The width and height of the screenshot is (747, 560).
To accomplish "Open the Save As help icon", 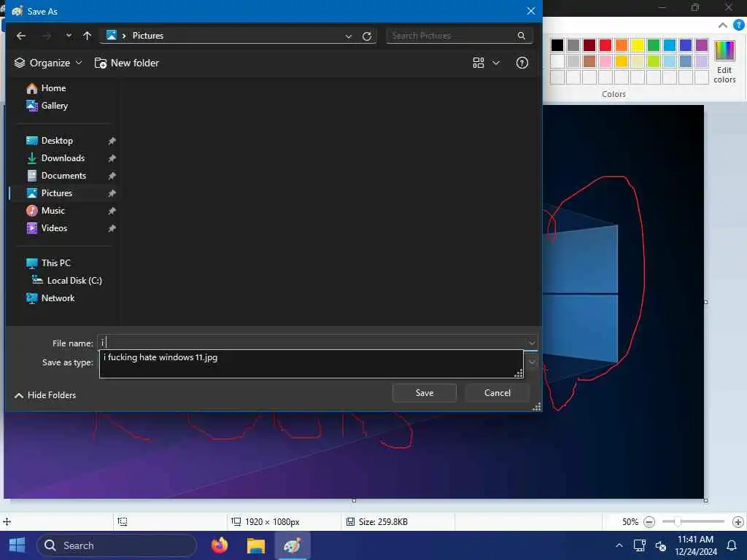I will (522, 63).
